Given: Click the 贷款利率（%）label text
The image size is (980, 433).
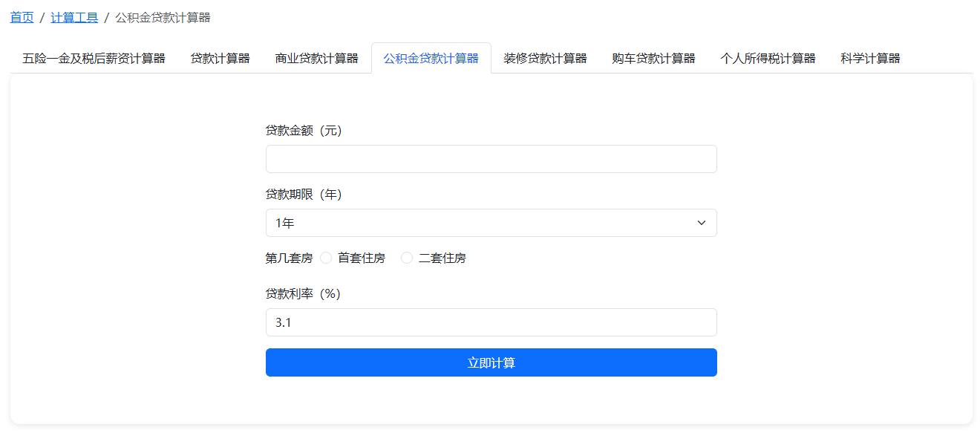Looking at the screenshot, I should tap(302, 293).
